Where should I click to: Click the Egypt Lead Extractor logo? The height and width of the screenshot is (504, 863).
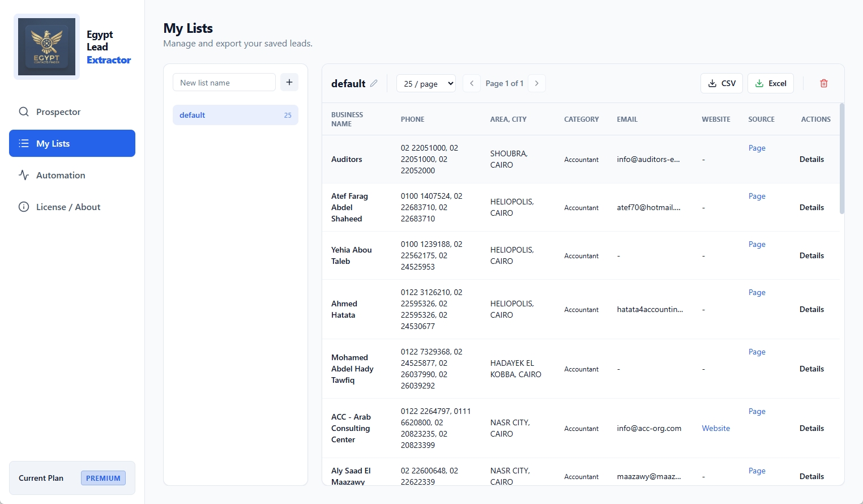point(46,47)
